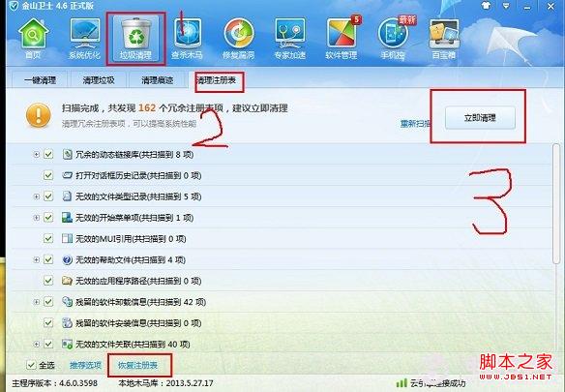
Task: Uncheck 冗余的动态链接库 checkbox
Action: coord(48,154)
